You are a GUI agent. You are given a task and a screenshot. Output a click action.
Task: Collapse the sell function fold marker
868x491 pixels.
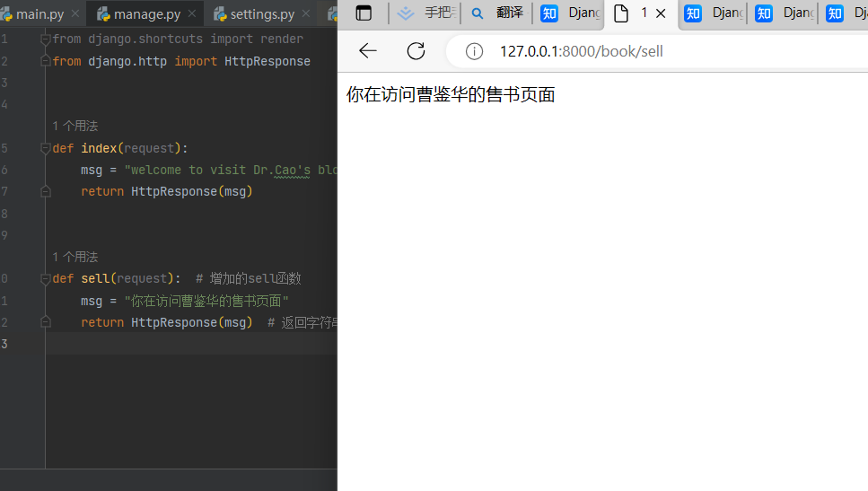coord(46,279)
